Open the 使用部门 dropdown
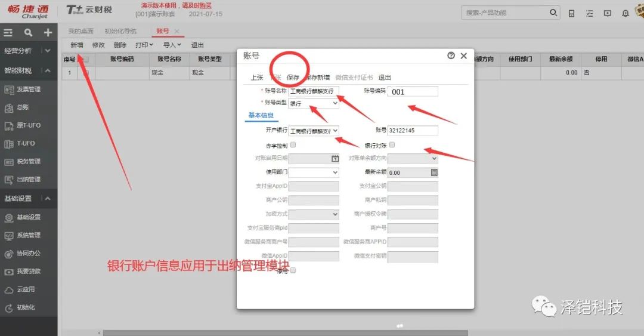 tap(314, 172)
